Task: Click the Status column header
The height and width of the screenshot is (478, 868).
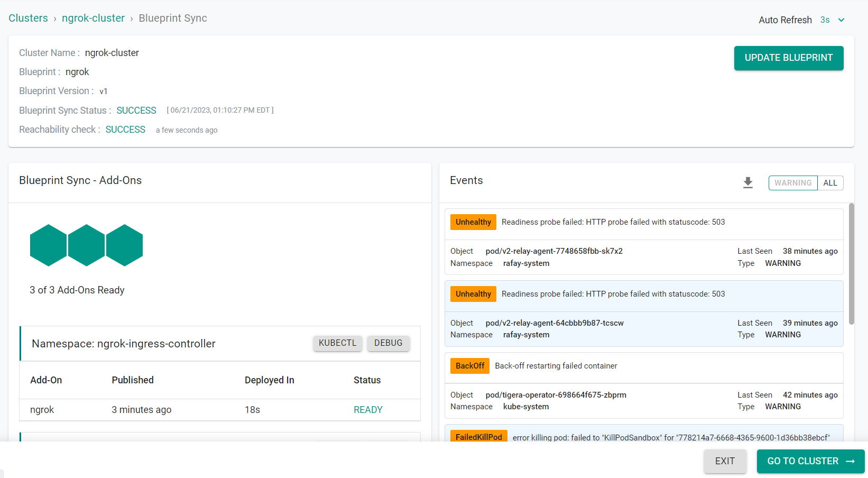Action: coord(367,380)
